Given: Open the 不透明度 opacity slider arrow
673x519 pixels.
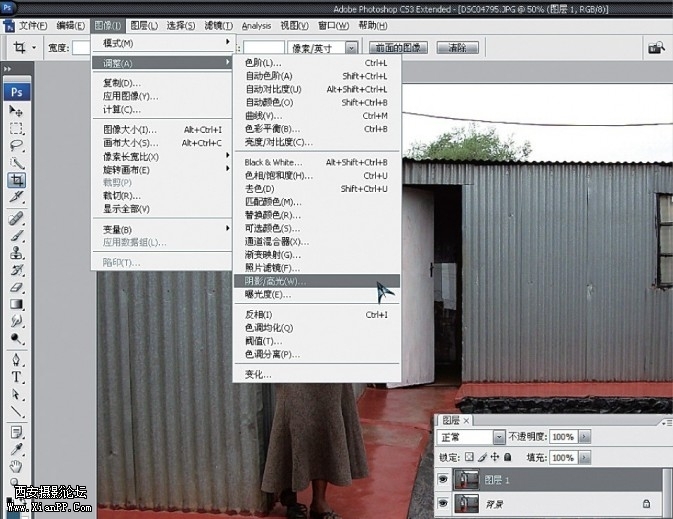Looking at the screenshot, I should coord(585,437).
